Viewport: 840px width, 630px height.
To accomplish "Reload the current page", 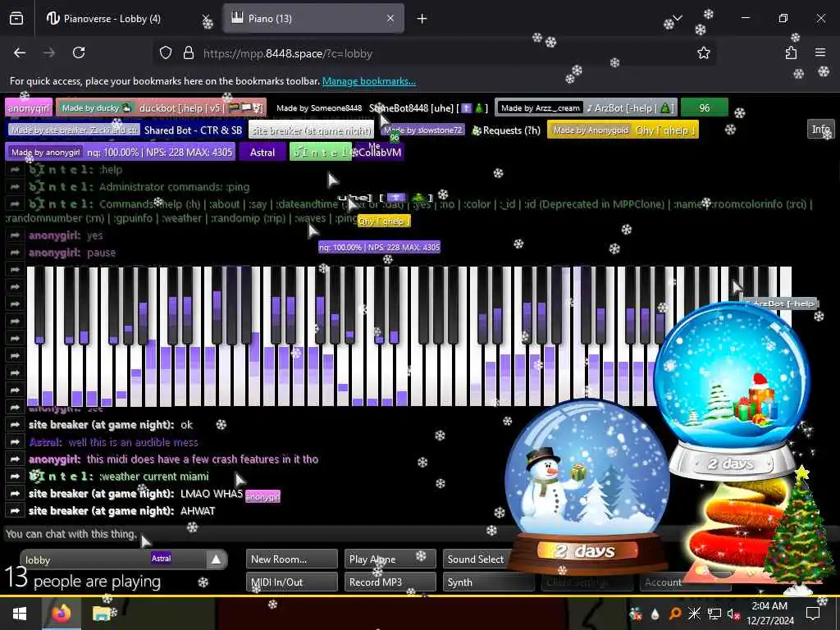I will 79,53.
